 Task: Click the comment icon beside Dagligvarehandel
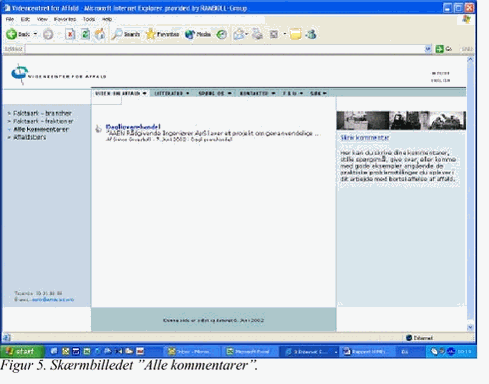[x=98, y=129]
